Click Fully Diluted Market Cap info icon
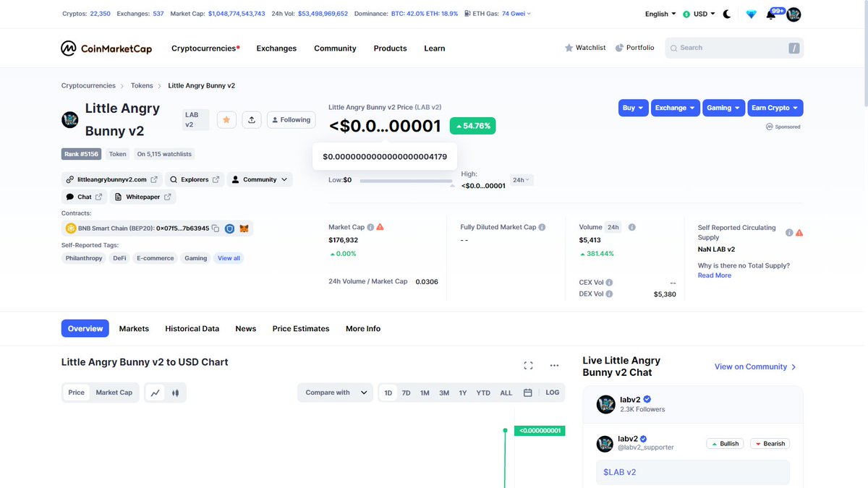868x488 pixels. (x=542, y=227)
